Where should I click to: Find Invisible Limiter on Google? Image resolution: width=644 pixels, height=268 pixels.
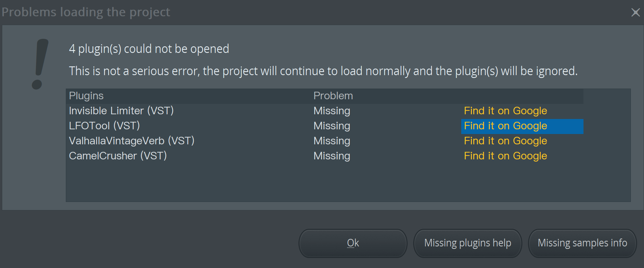pyautogui.click(x=505, y=111)
